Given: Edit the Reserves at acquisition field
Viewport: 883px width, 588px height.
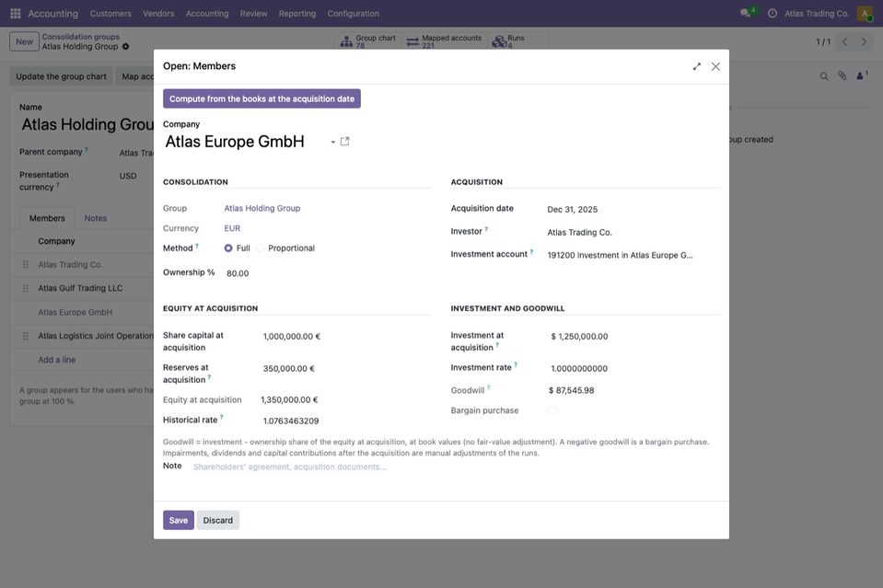Looking at the screenshot, I should [344, 369].
